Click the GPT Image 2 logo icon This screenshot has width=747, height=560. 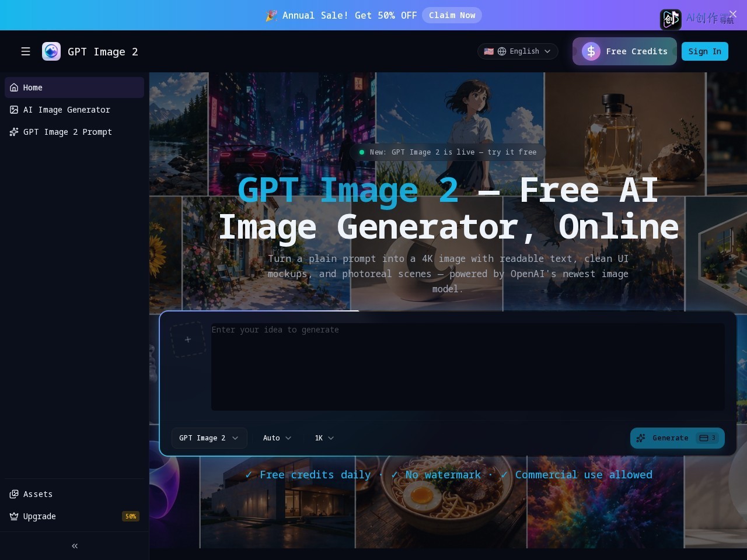(x=51, y=51)
